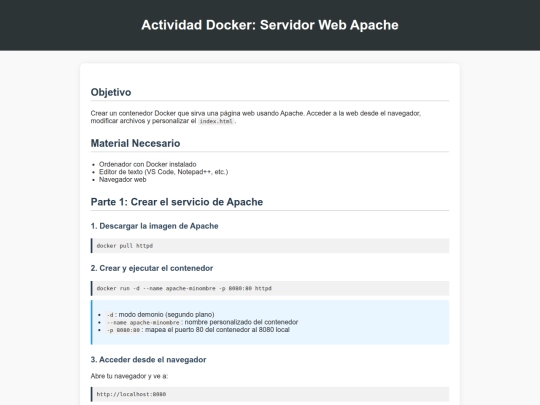The image size is (540, 405).
Task: Click the '2. Crear y ejecutar el contenedor' subheading
Action: (x=152, y=268)
